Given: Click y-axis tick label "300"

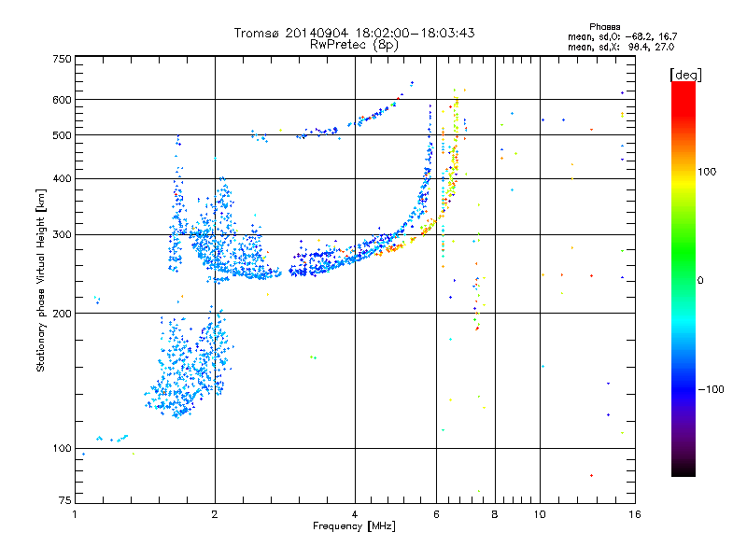Looking at the screenshot, I should (63, 234).
